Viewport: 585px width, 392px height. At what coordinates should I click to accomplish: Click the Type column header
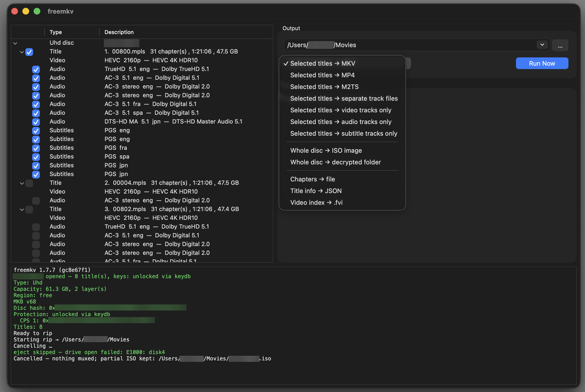pyautogui.click(x=71, y=32)
